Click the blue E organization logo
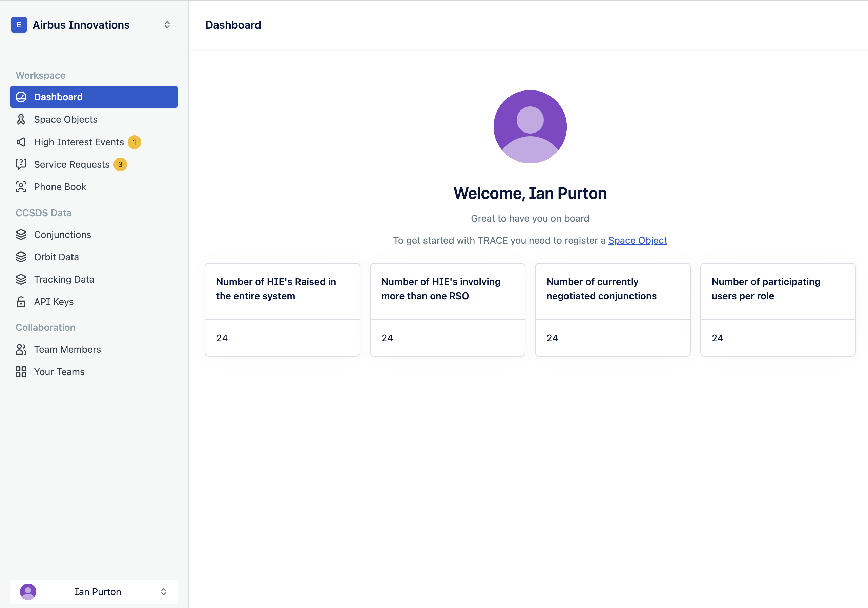868x608 pixels. [19, 25]
